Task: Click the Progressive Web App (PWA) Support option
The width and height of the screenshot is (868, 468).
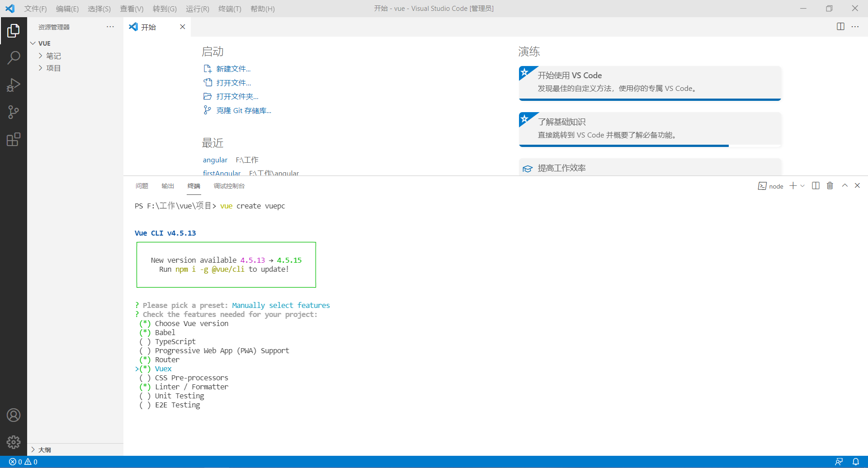Action: pyautogui.click(x=222, y=350)
